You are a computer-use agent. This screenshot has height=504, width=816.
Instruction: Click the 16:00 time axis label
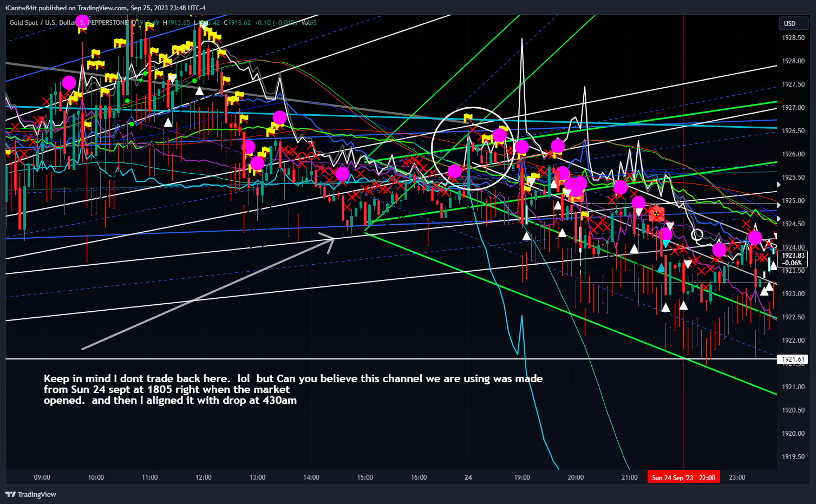[x=419, y=477]
